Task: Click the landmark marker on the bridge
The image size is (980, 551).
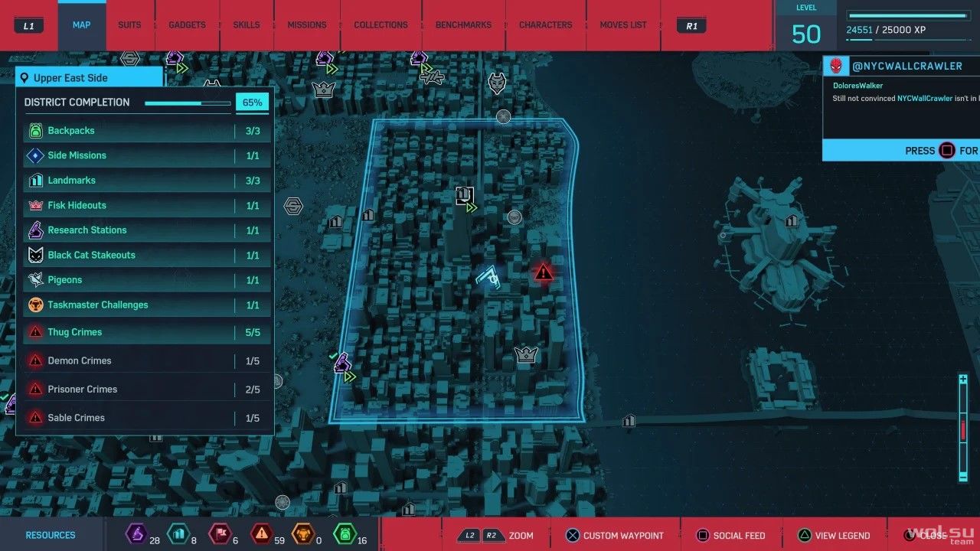Action: click(629, 421)
